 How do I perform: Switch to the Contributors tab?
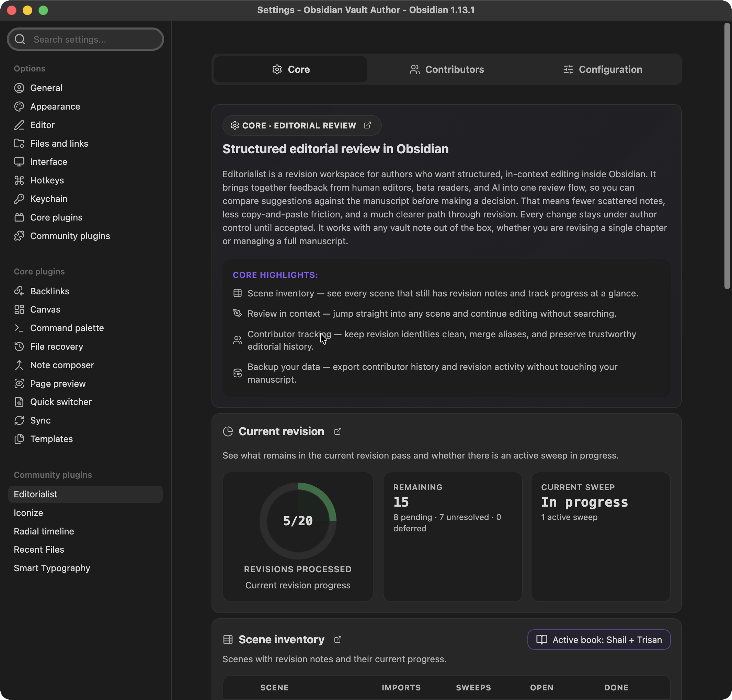coord(446,69)
